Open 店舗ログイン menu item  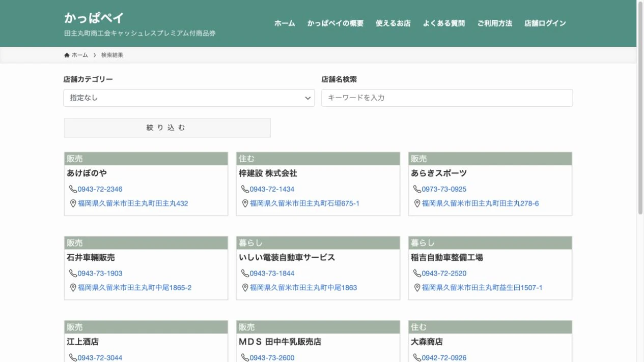click(545, 23)
